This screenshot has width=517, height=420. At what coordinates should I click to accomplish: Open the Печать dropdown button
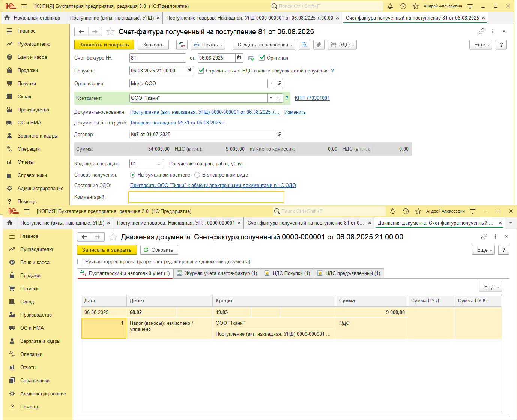(208, 45)
